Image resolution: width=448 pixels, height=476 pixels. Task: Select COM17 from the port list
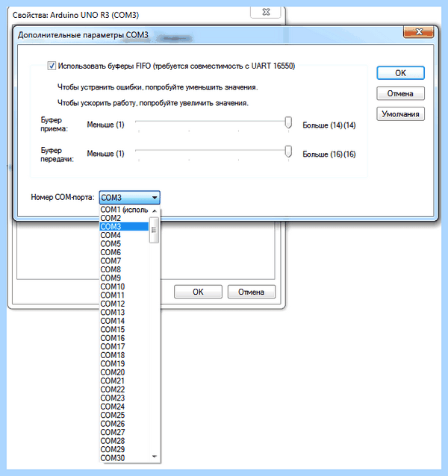(x=124, y=346)
